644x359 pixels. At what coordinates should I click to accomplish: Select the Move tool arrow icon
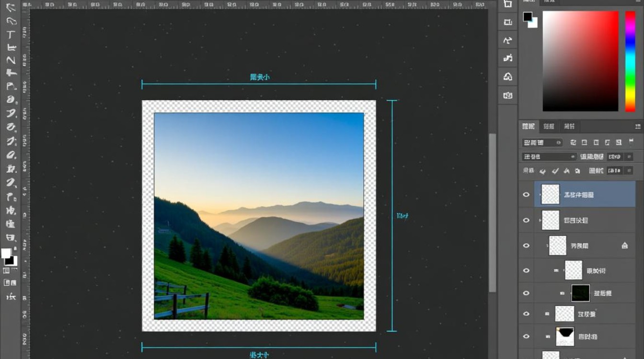pyautogui.click(x=10, y=8)
